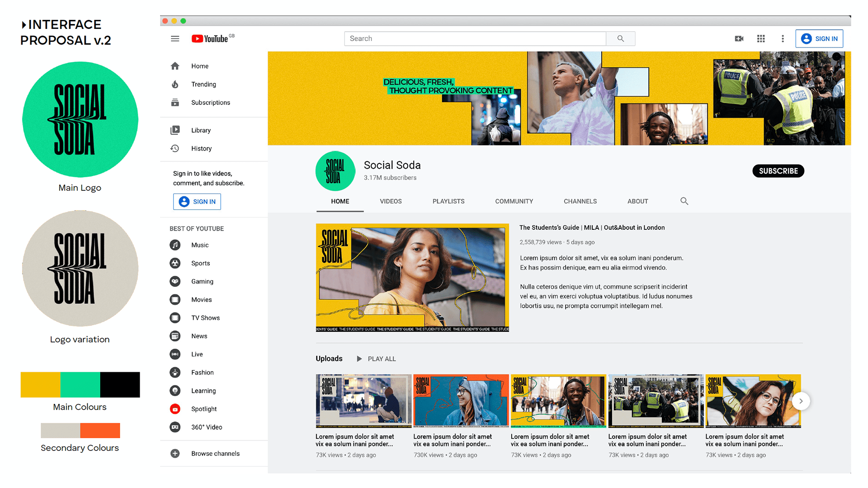Image resolution: width=868 pixels, height=488 pixels.
Task: Open the hamburger guide menu
Action: pyautogui.click(x=175, y=39)
